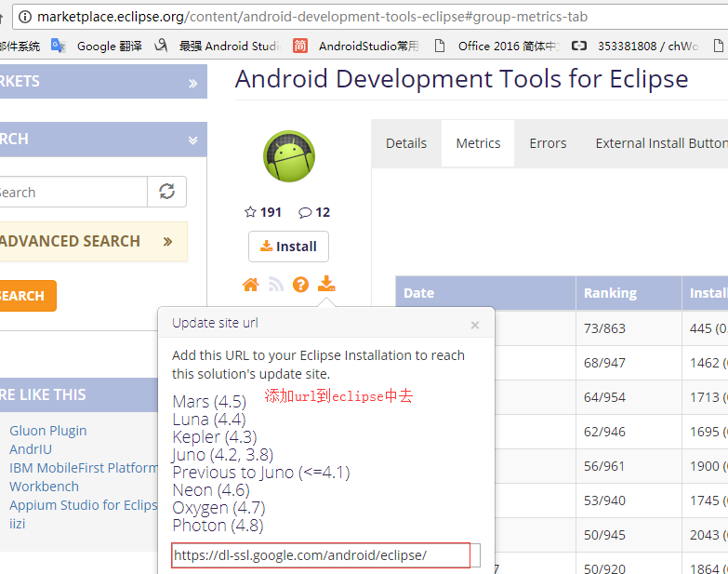This screenshot has height=574, width=728.
Task: Click the comments bubble icon showing 12
Action: pos(305,213)
